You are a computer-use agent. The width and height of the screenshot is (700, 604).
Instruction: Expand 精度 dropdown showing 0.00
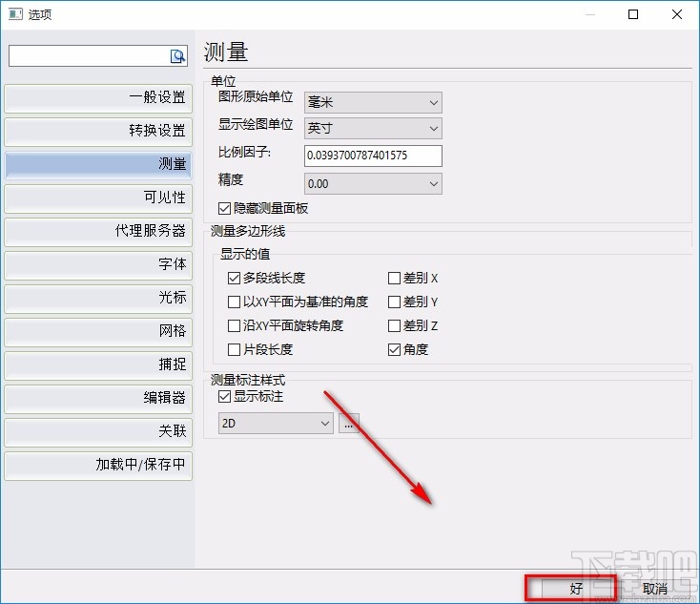point(373,183)
